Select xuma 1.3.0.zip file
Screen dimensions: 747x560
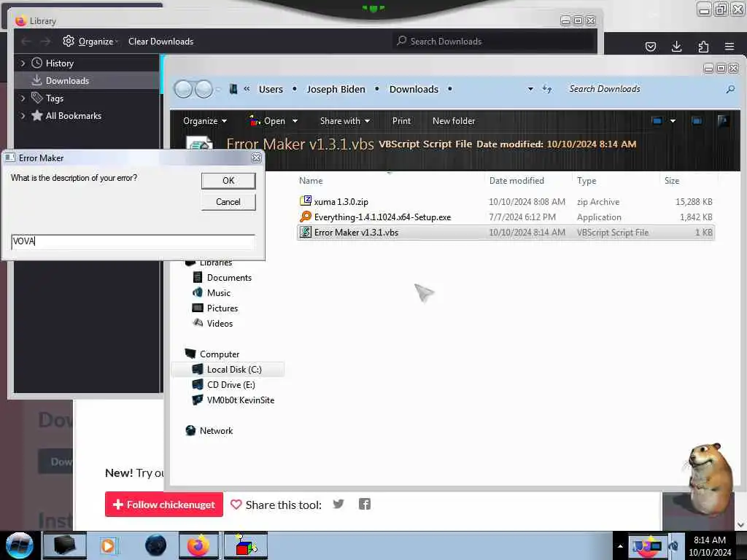point(506,202)
